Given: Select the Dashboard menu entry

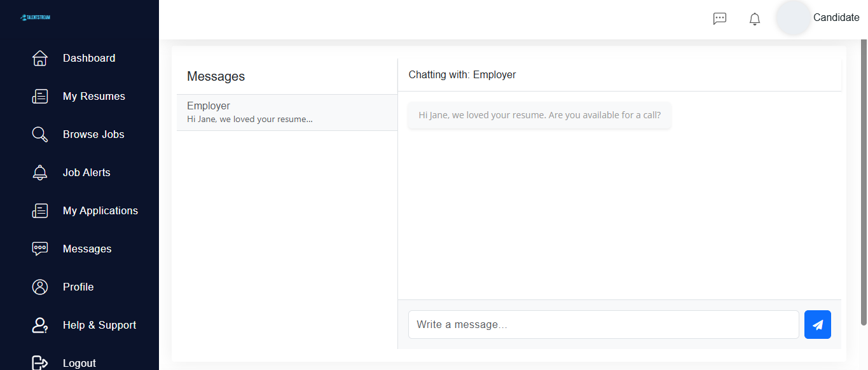Looking at the screenshot, I should click(89, 58).
